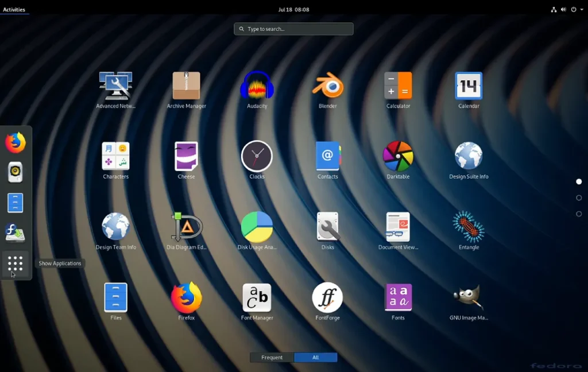Click Activities in the top bar
This screenshot has height=372, width=588.
(x=14, y=9)
